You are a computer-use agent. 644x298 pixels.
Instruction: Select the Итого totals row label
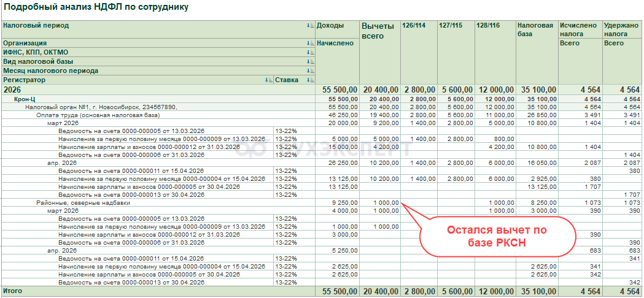pyautogui.click(x=12, y=291)
